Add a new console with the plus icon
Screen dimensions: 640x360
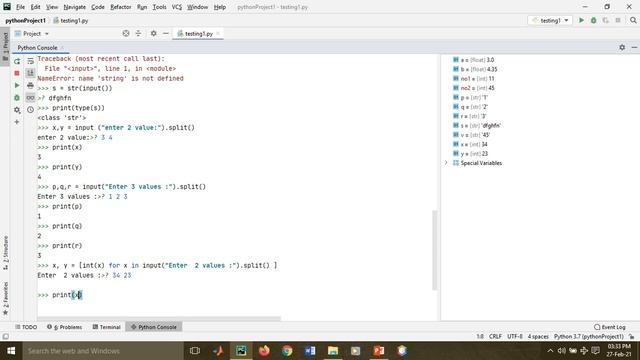[x=17, y=122]
